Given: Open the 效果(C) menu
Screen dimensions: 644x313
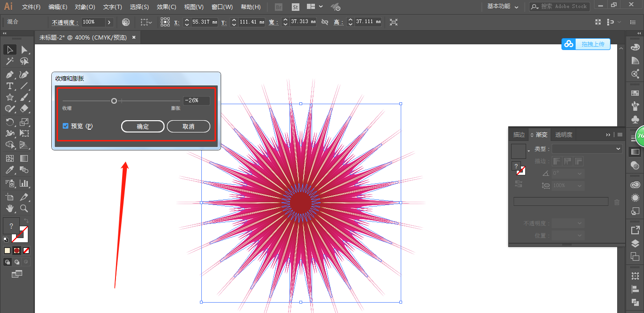Looking at the screenshot, I should pyautogui.click(x=166, y=7).
